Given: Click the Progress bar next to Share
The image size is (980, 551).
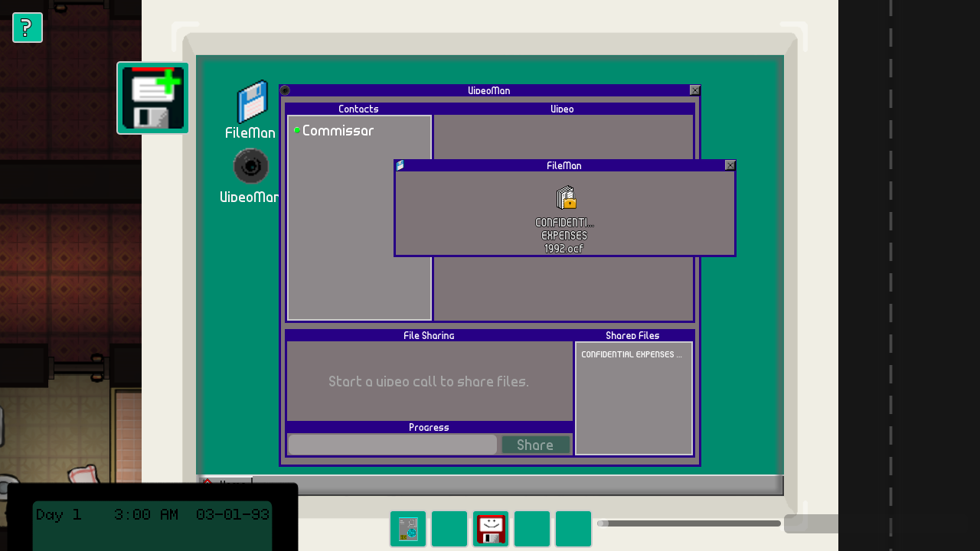Looking at the screenshot, I should tap(392, 445).
